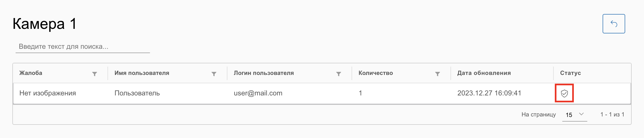Sort by the Жалоба column header
Screen dimensions: 644x138
[31, 73]
